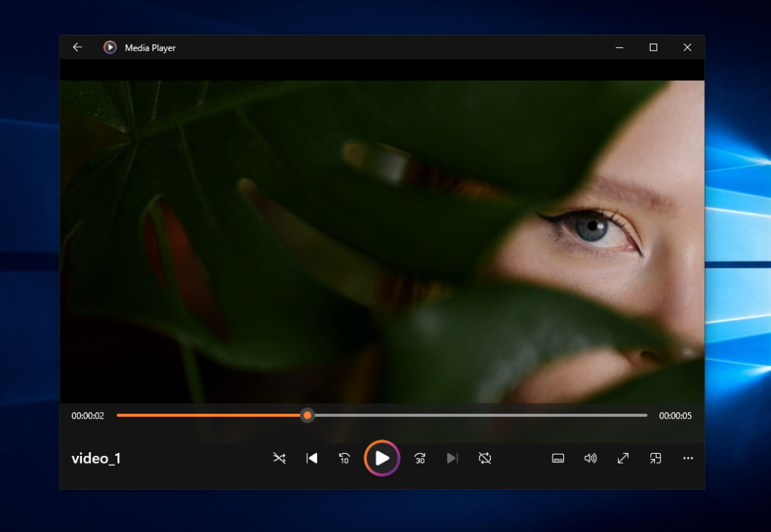Skip forward 30 seconds

coord(420,458)
